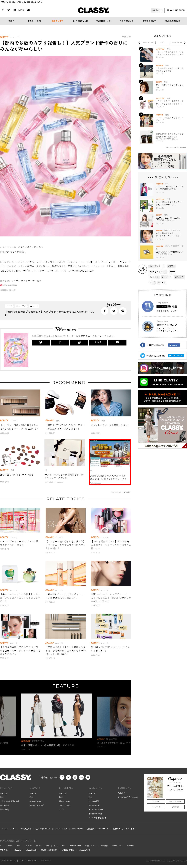Image resolution: width=187 pixels, height=868 pixels.
Task: Open the MAIL MAGAZINE signup banner
Action: [x=162, y=398]
